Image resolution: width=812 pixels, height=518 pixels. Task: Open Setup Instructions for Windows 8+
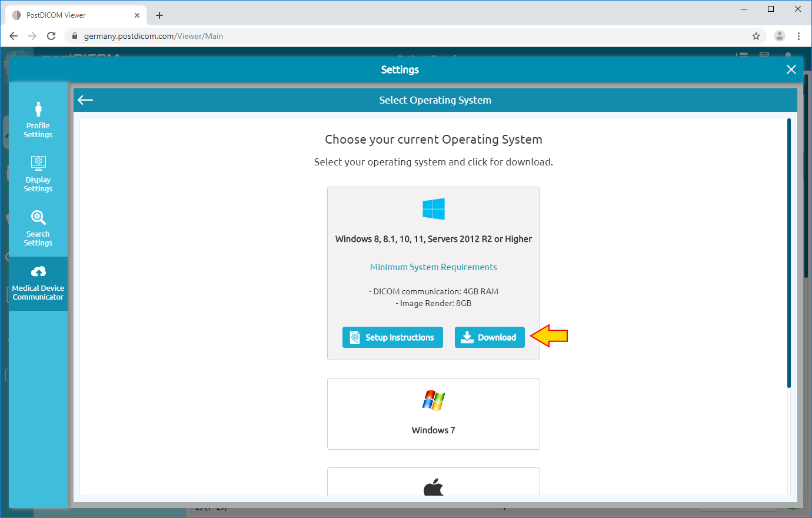click(x=392, y=337)
